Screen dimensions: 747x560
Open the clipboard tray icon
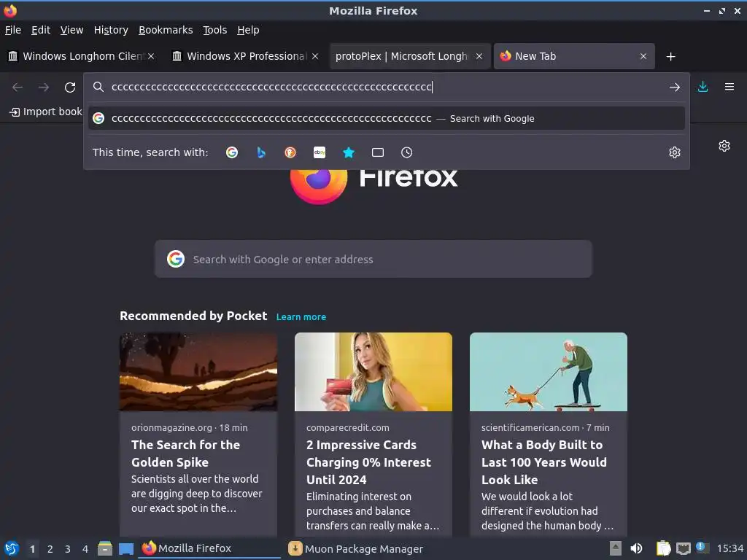pos(663,548)
